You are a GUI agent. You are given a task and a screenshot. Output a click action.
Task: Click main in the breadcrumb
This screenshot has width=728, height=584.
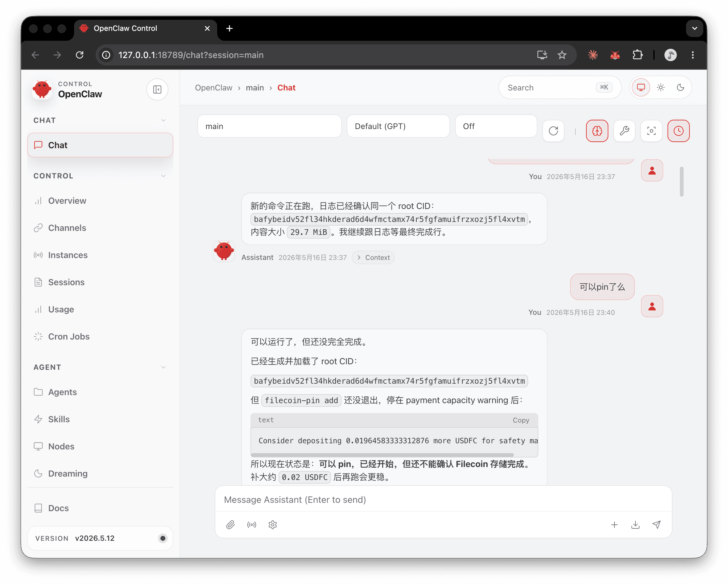click(x=254, y=88)
